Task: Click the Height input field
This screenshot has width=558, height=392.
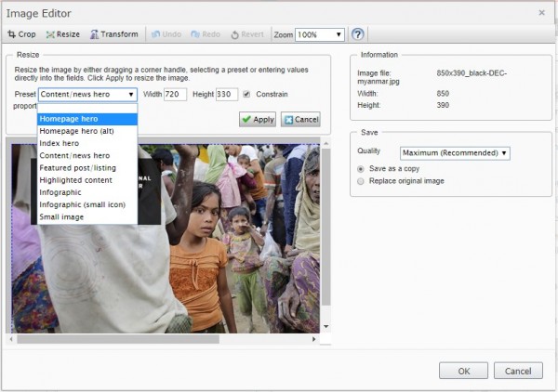Action: coord(227,95)
